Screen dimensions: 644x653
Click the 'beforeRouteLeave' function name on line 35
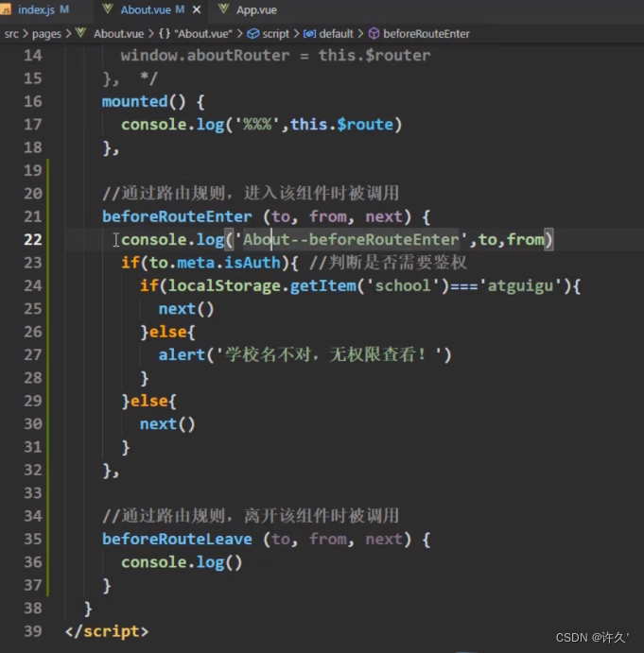[177, 540]
